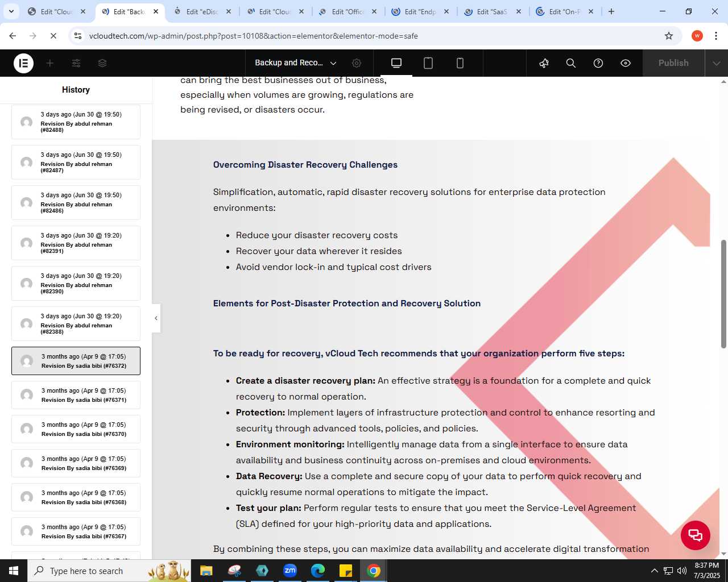Select revision #82487 by abdul rehman
The image size is (728, 582).
pos(76,162)
